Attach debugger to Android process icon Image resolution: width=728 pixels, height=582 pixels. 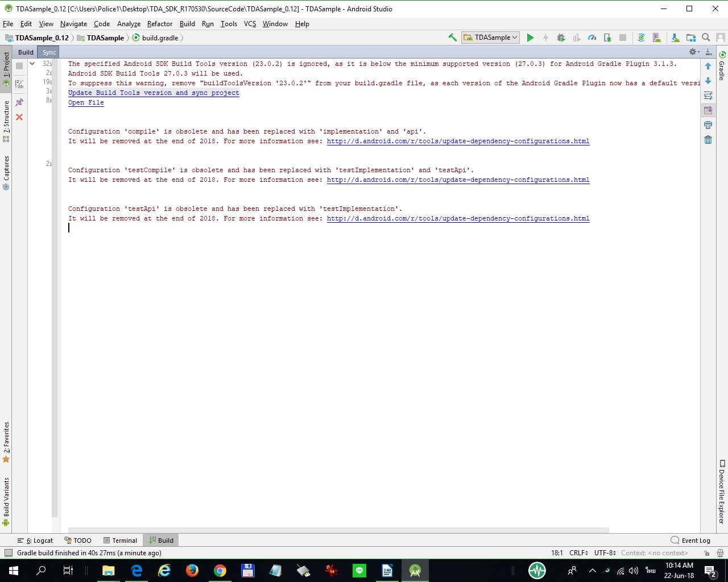click(607, 38)
